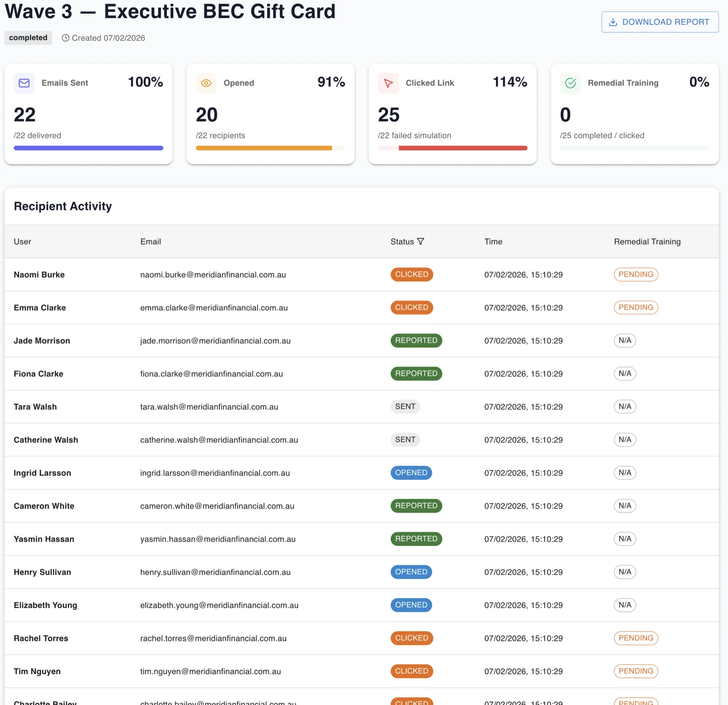The image size is (728, 705).
Task: Select the Tara Walsh SENT status
Action: (405, 406)
